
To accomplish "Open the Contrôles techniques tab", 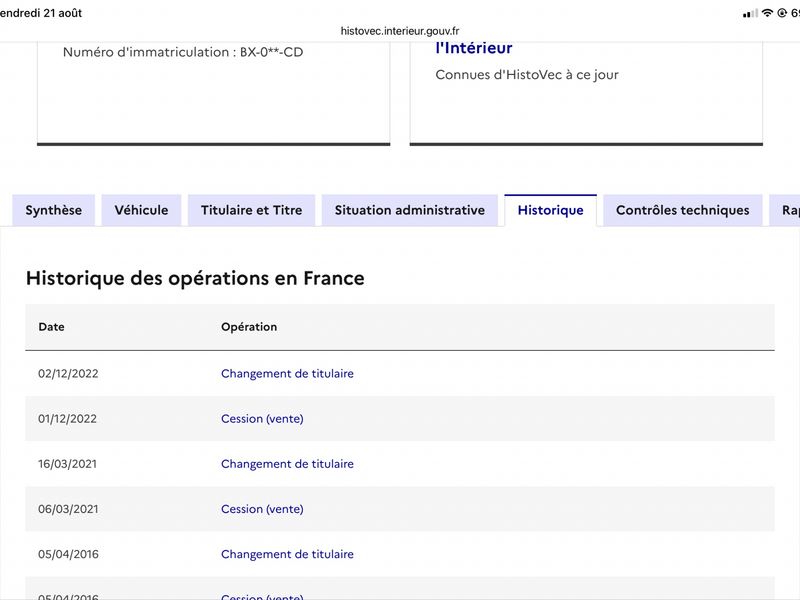I will point(683,210).
